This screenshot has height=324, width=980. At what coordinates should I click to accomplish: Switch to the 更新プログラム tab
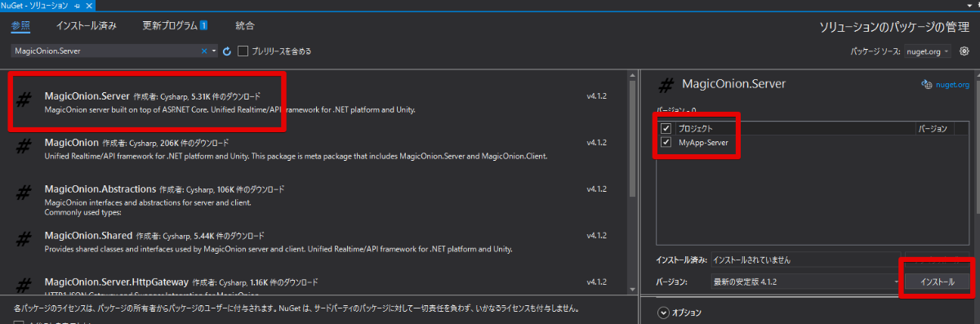point(169,25)
